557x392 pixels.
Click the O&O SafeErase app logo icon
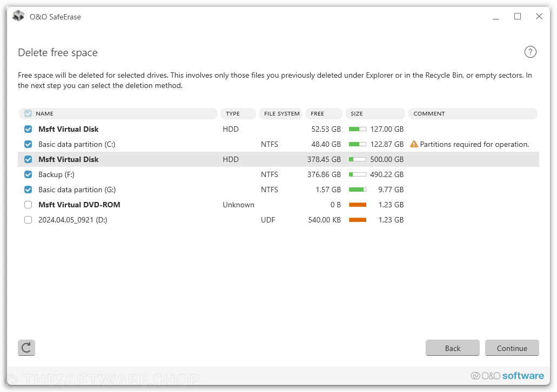pyautogui.click(x=18, y=16)
